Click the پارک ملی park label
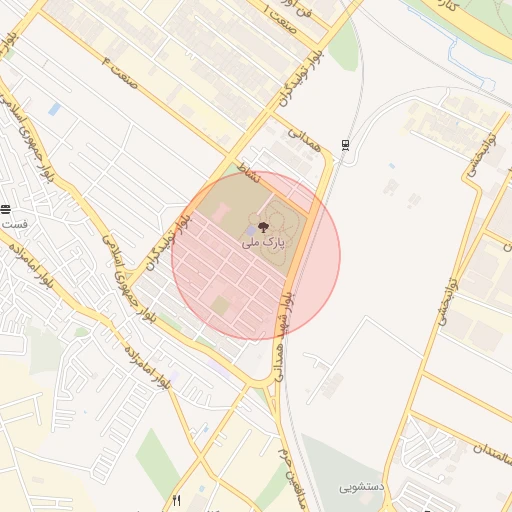This screenshot has width=512, height=512. 263,243
